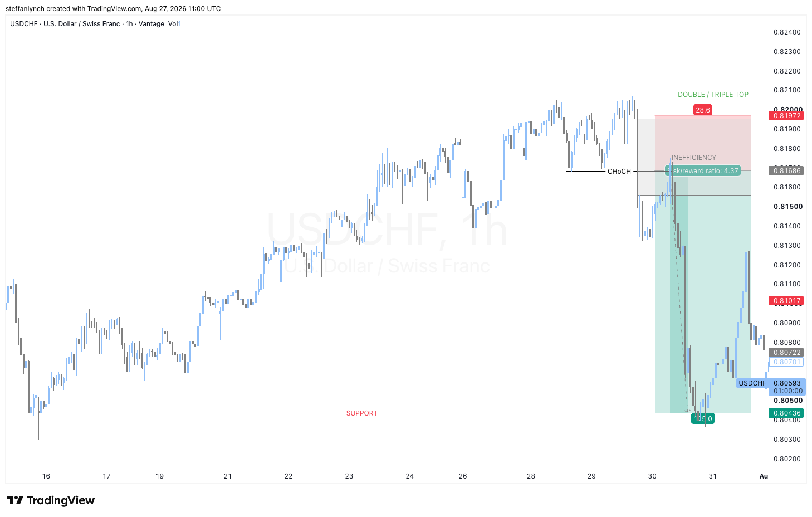
Task: Click the INEFFICIENCY zone label
Action: [694, 158]
